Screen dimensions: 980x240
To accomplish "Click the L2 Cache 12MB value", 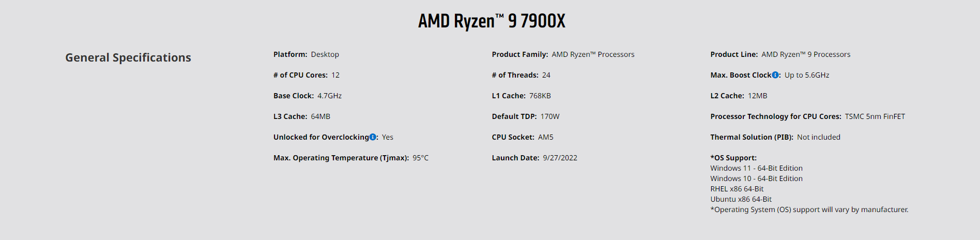I will (x=758, y=96).
